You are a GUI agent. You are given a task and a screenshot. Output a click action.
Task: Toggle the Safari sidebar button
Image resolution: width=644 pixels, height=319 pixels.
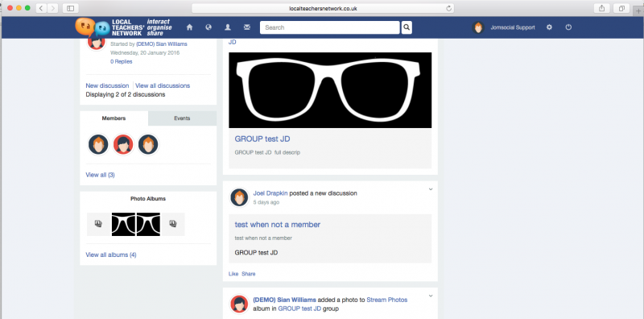(71, 8)
